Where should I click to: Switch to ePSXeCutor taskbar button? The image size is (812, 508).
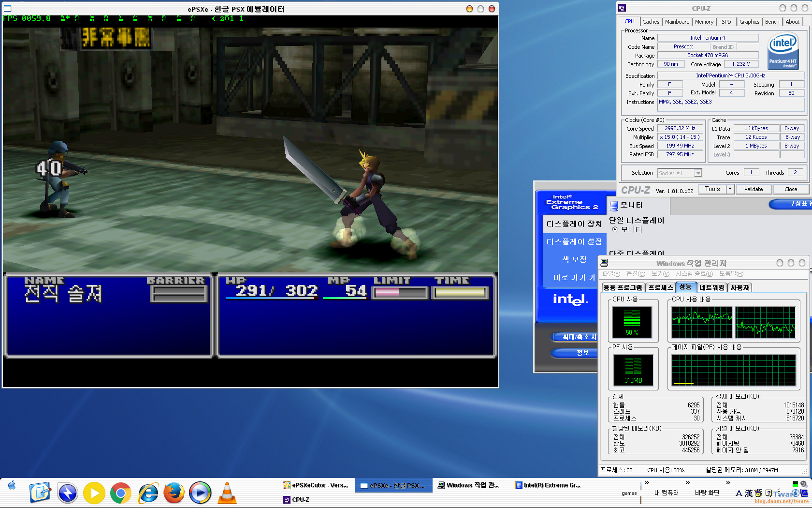pos(316,485)
